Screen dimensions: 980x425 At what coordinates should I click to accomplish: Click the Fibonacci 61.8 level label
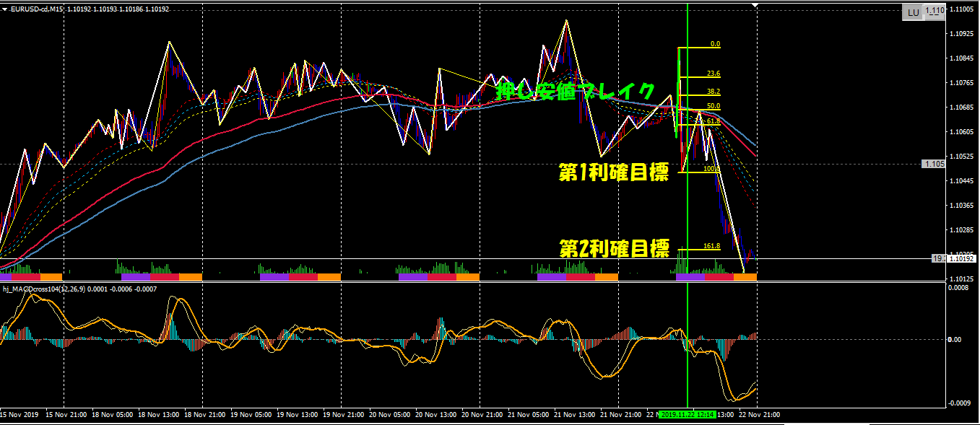pos(714,121)
